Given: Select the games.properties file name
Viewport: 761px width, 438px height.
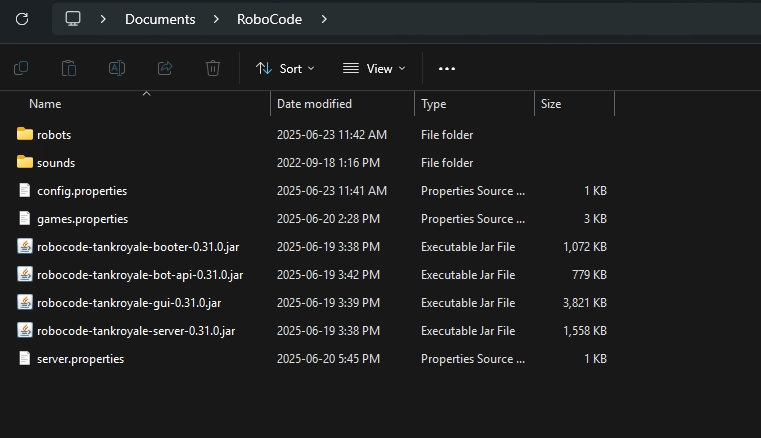Looking at the screenshot, I should 83,219.
